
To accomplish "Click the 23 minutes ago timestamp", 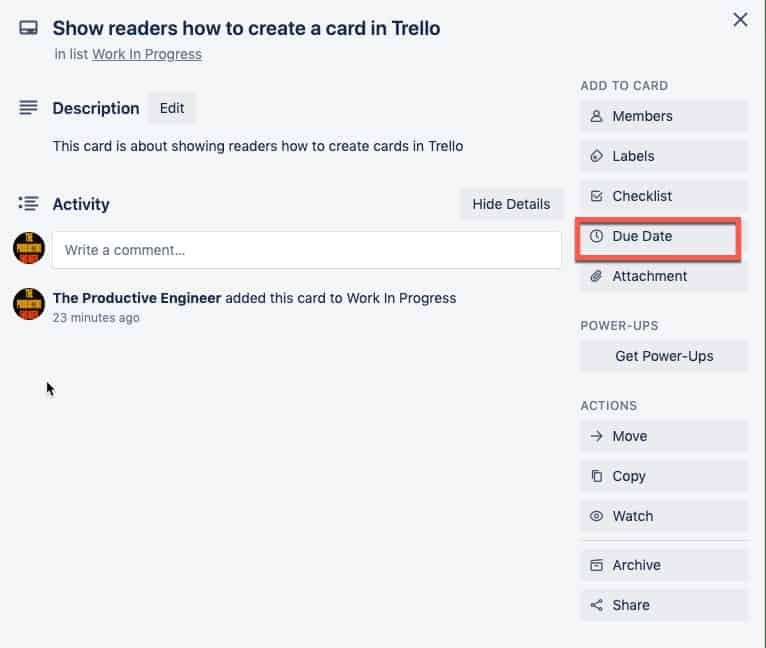I will click(96, 318).
